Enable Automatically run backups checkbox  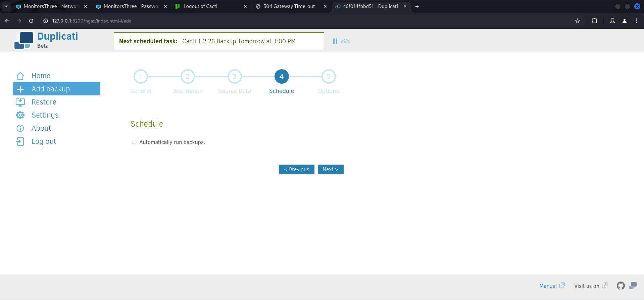134,142
